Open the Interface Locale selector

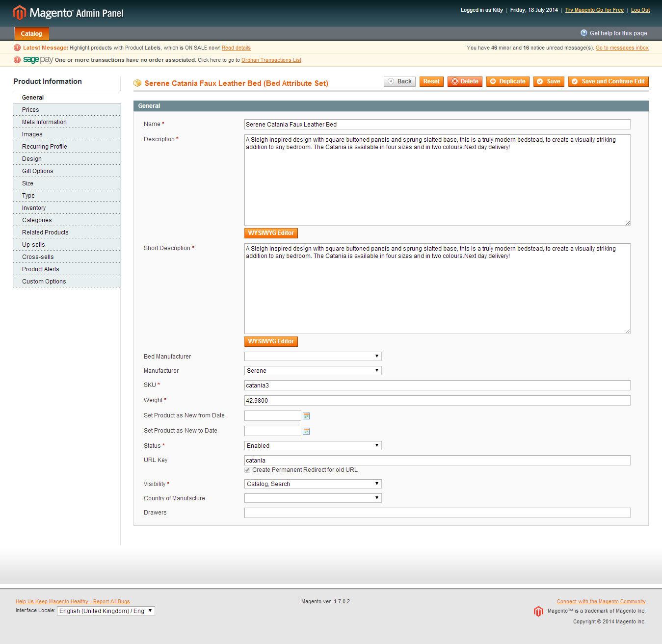pos(106,611)
